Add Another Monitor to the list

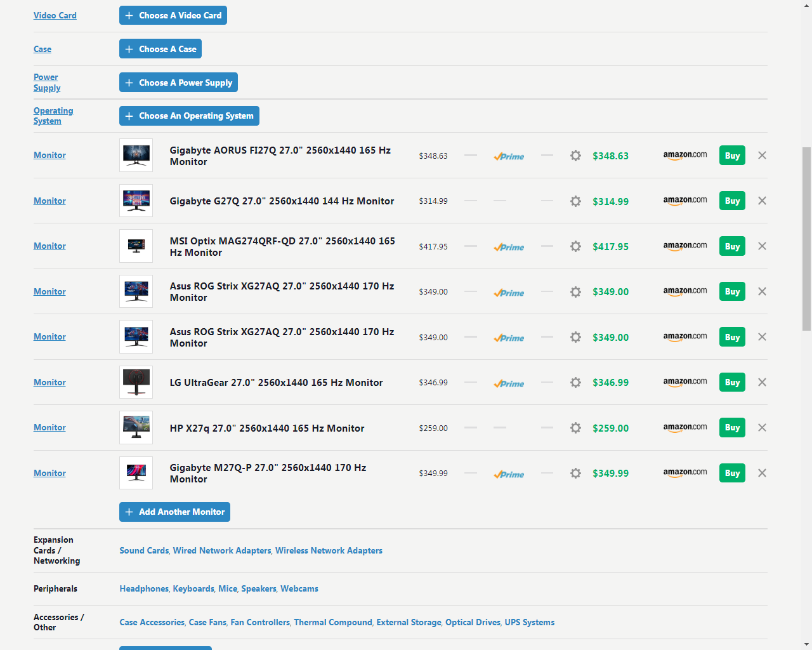click(174, 512)
